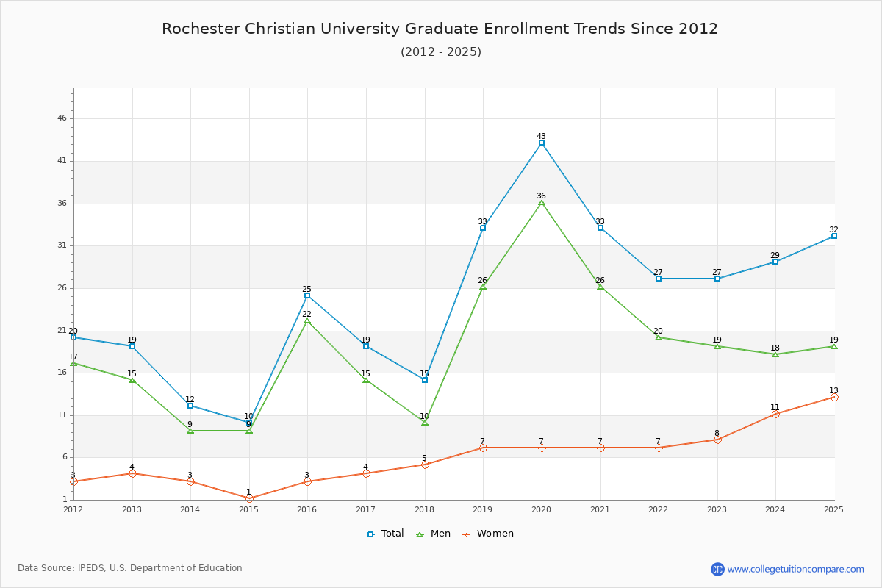Click the Men data point 10 in 2018
This screenshot has width=882, height=588.
pyautogui.click(x=425, y=423)
